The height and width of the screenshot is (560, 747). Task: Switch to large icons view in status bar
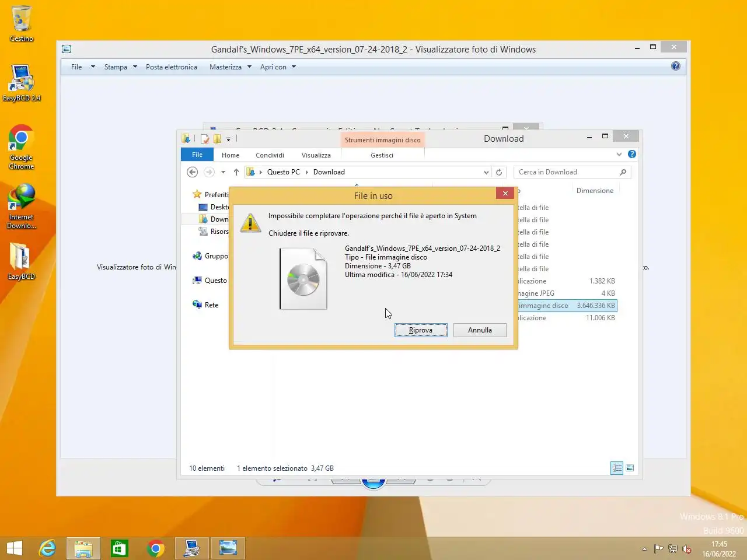point(630,468)
